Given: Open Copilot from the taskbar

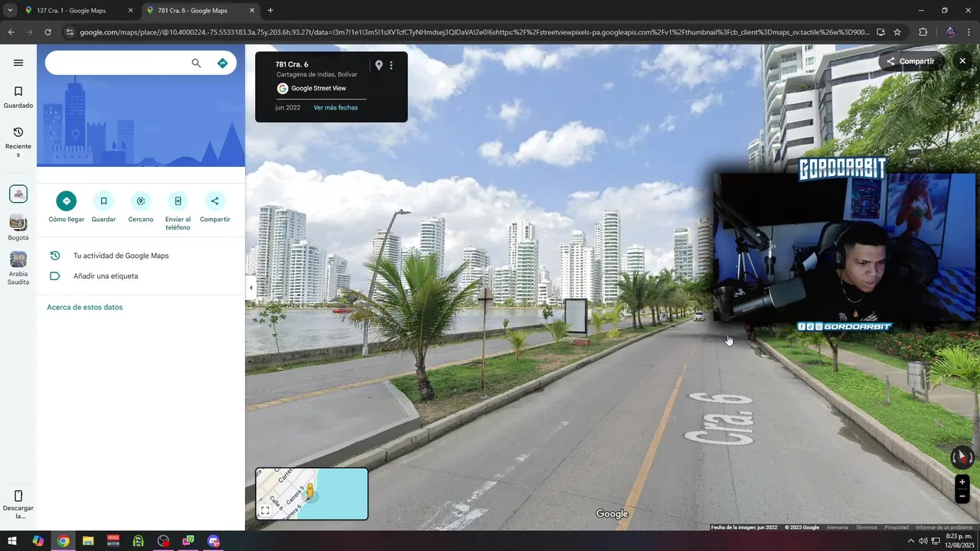Looking at the screenshot, I should click(x=38, y=541).
